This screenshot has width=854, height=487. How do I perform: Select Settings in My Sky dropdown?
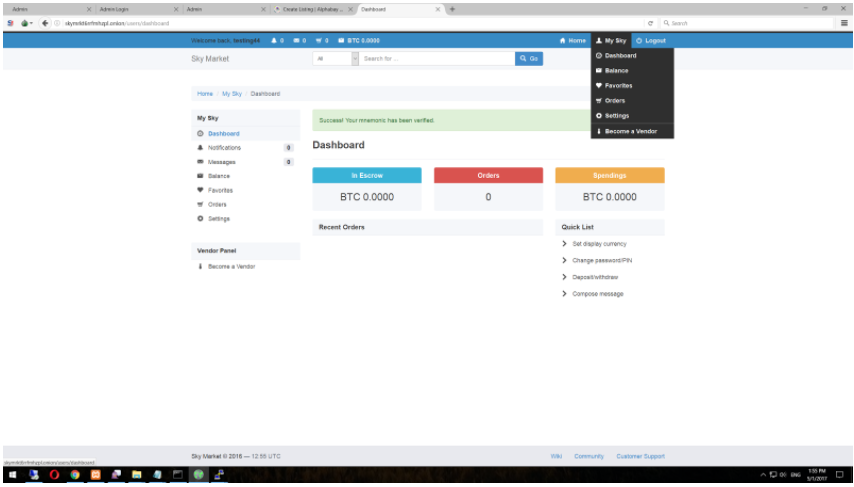click(x=632, y=116)
